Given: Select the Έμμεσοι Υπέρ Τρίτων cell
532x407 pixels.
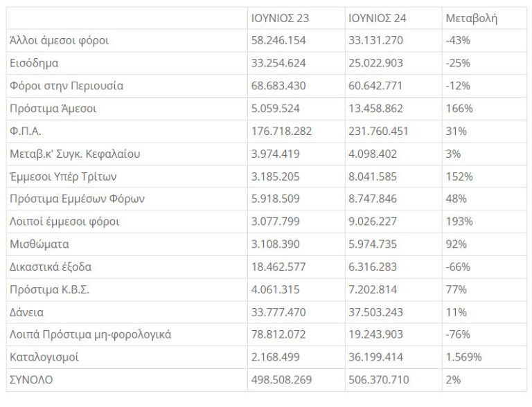Looking at the screenshot, I should pyautogui.click(x=63, y=177).
